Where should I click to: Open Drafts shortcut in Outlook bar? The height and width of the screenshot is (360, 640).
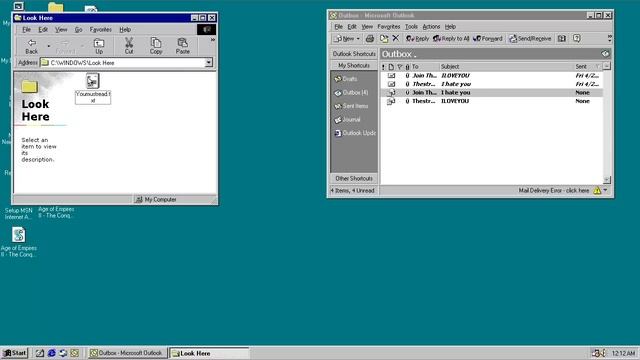pyautogui.click(x=346, y=79)
